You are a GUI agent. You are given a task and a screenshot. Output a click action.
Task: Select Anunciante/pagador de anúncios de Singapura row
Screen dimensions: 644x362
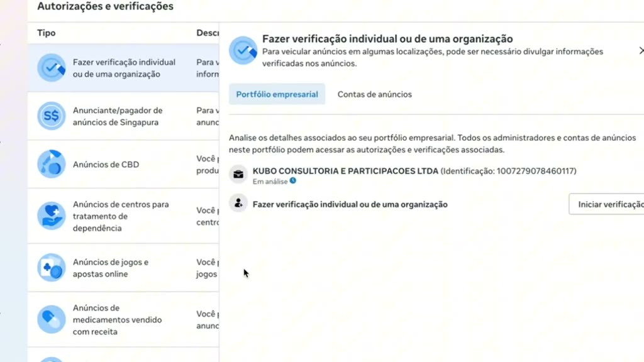pyautogui.click(x=123, y=116)
